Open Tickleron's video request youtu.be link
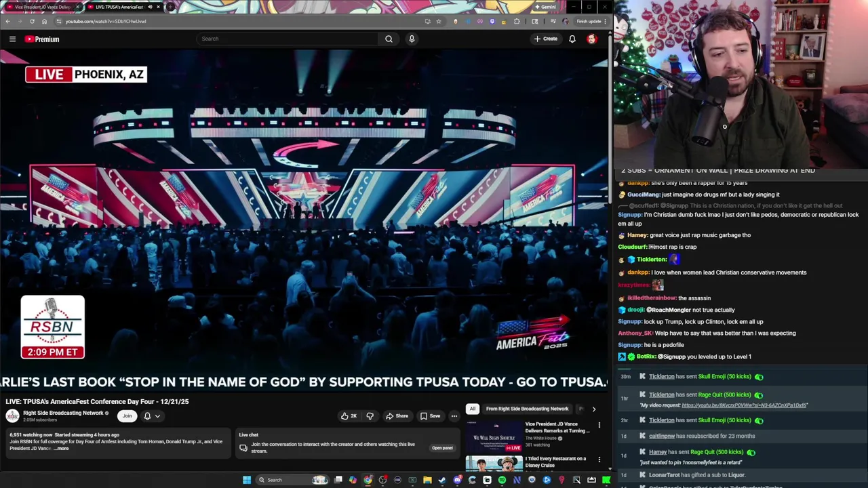This screenshot has height=488, width=868. pyautogui.click(x=744, y=405)
